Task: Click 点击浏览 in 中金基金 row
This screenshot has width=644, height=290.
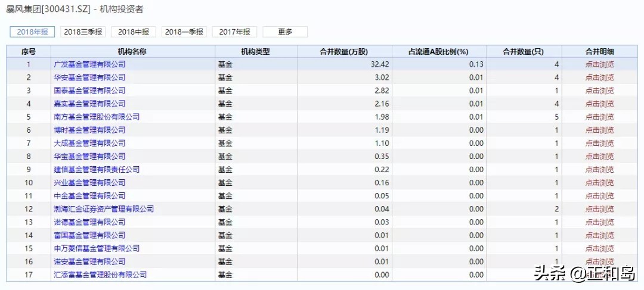Action: click(x=600, y=196)
